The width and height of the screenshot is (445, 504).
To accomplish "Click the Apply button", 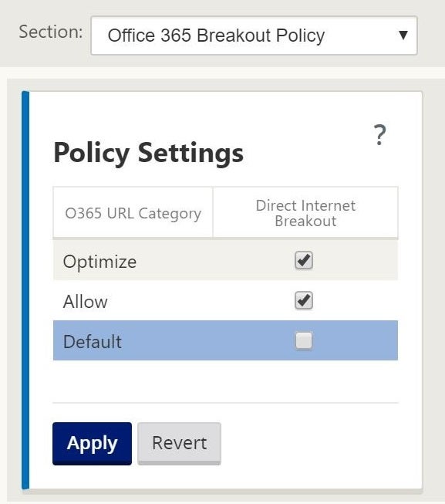I will [92, 444].
